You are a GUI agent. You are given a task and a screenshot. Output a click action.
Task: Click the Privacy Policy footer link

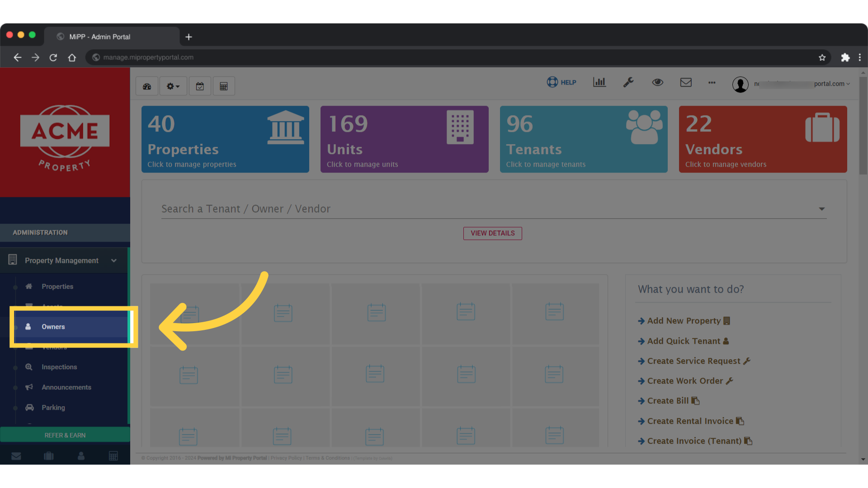[x=286, y=458]
